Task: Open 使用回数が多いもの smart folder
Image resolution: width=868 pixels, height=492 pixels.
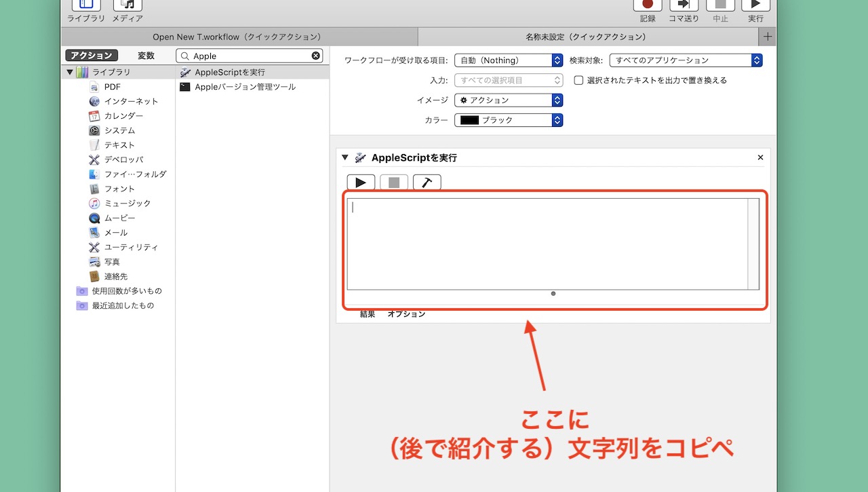Action: (x=119, y=291)
